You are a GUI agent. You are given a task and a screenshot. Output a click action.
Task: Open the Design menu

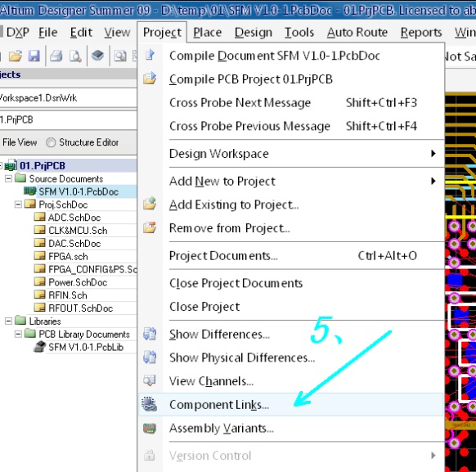pyautogui.click(x=254, y=32)
